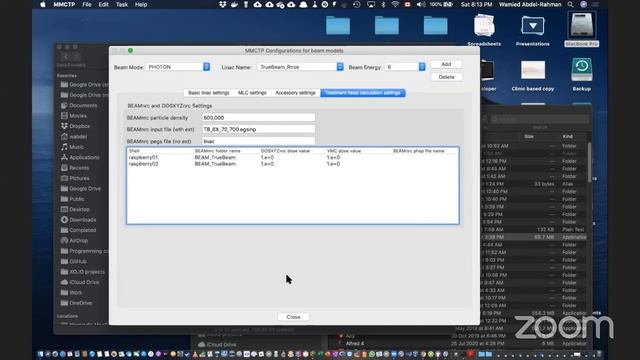640x360 pixels.
Task: Select the raspberry02 shell row
Action: pyautogui.click(x=292, y=164)
